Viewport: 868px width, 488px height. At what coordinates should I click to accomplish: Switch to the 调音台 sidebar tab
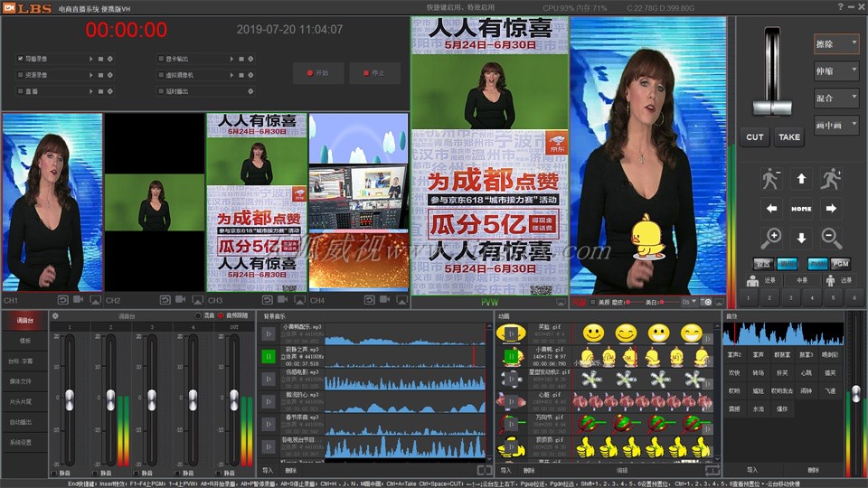click(25, 320)
